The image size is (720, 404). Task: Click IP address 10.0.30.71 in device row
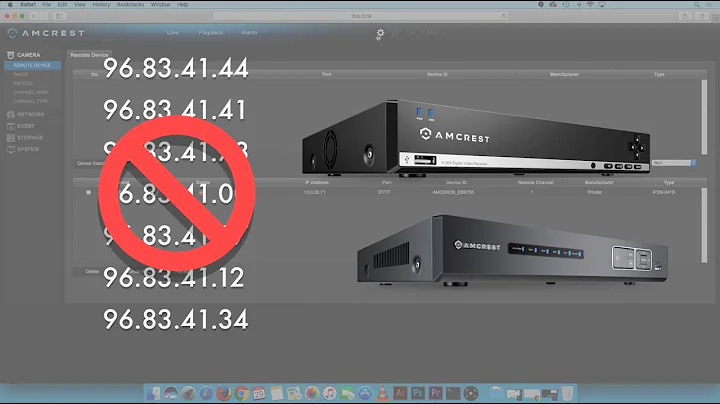pyautogui.click(x=315, y=192)
